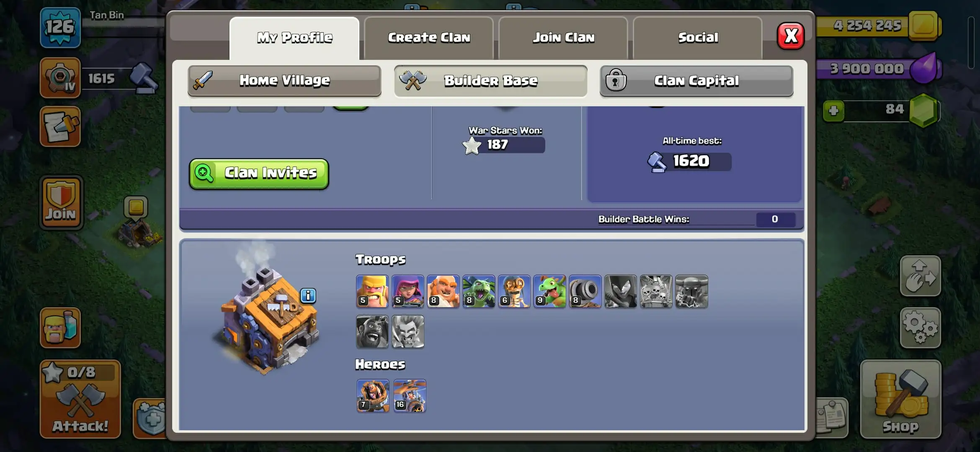Image resolution: width=980 pixels, height=452 pixels.
Task: Open the Clan Invites button
Action: [259, 174]
